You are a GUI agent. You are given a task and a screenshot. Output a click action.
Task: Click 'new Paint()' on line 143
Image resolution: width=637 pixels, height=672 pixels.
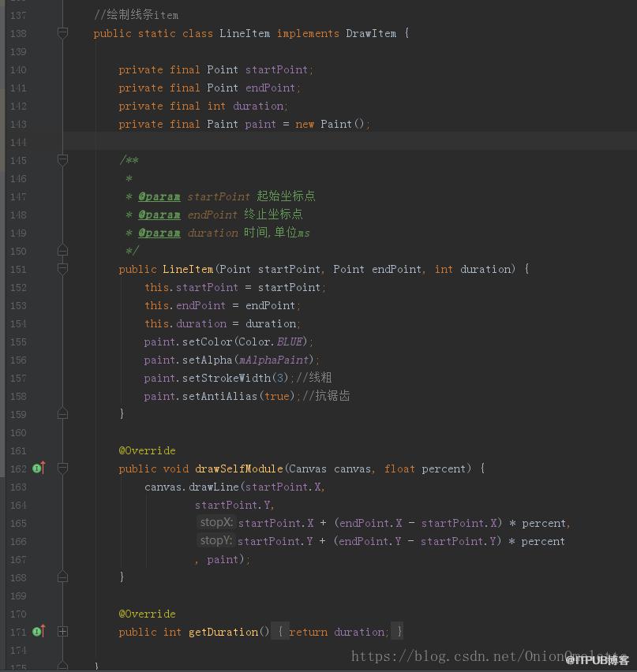click(x=330, y=125)
